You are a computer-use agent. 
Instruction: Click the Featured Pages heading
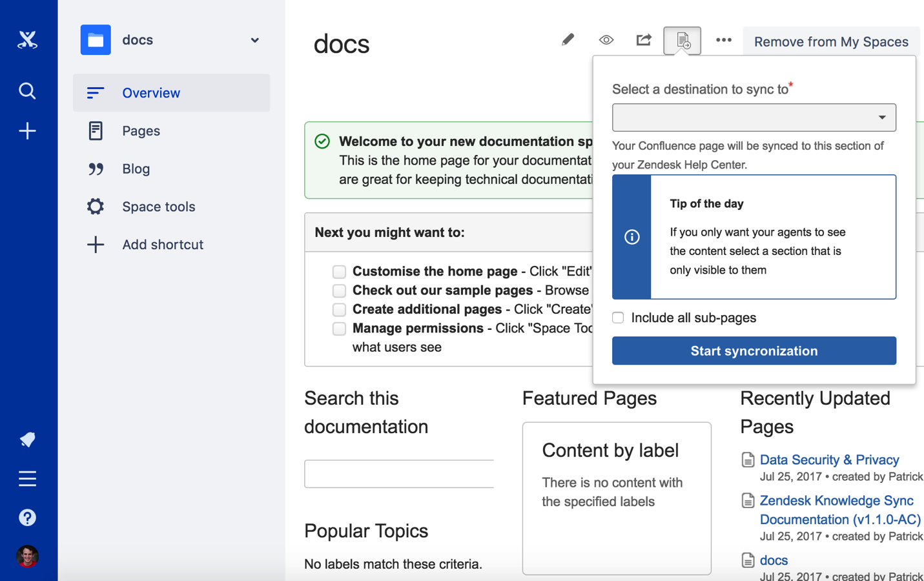pos(590,398)
